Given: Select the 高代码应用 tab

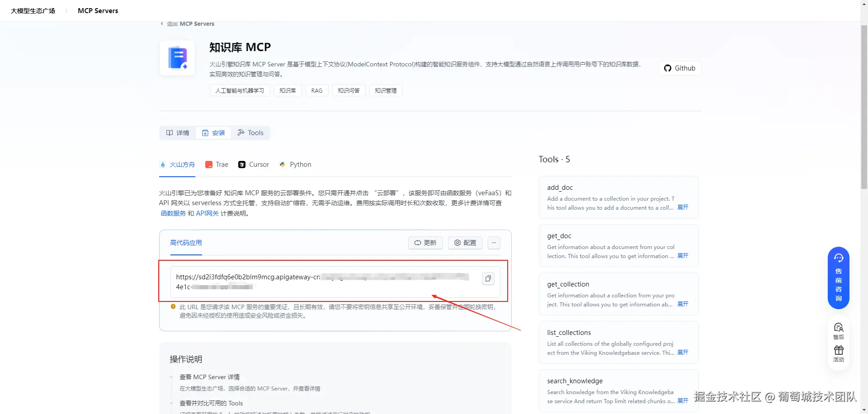Looking at the screenshot, I should point(186,243).
